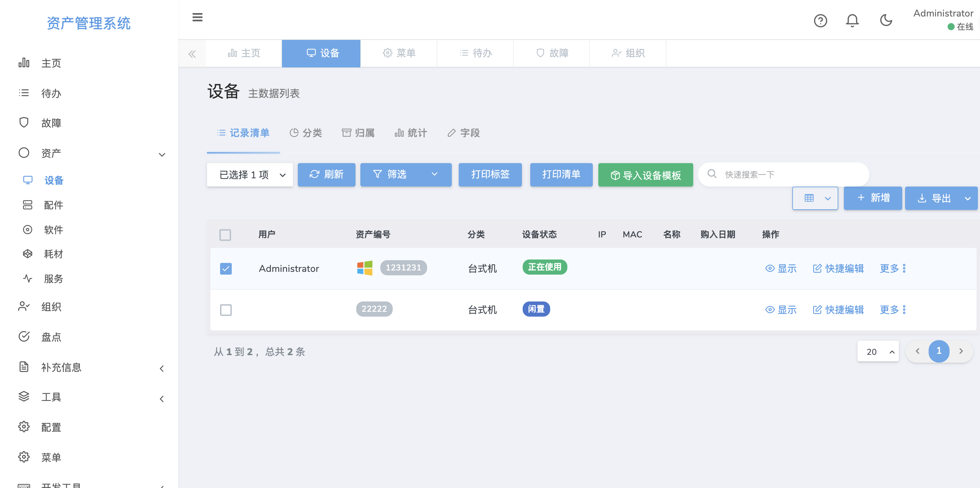Image resolution: width=980 pixels, height=488 pixels.
Task: Open 软件 in the sidebar
Action: point(53,230)
